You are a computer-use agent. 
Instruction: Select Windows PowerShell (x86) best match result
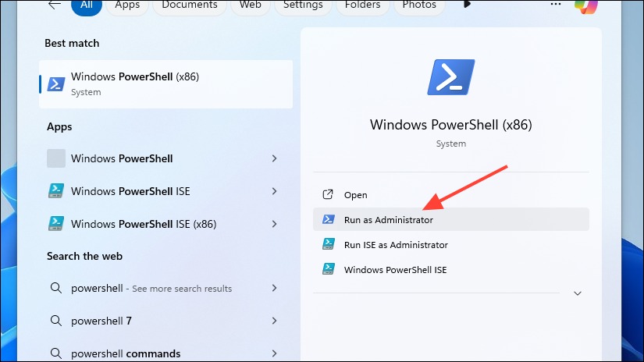pos(166,84)
